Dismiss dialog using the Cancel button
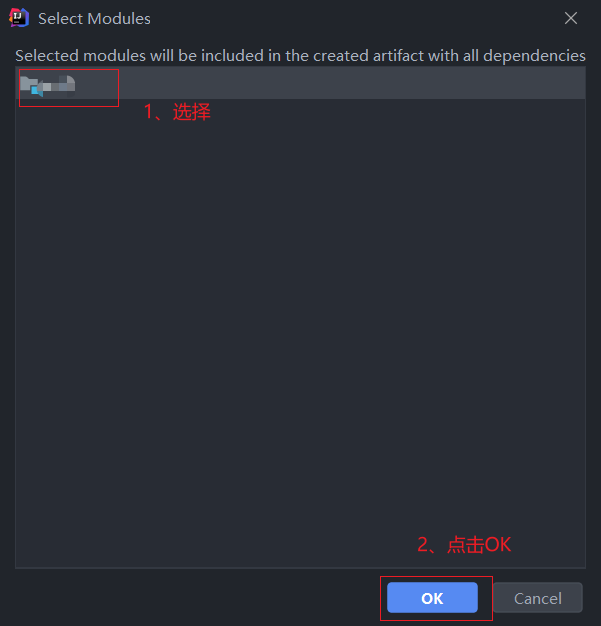Viewport: 601px width, 626px height. tap(538, 598)
